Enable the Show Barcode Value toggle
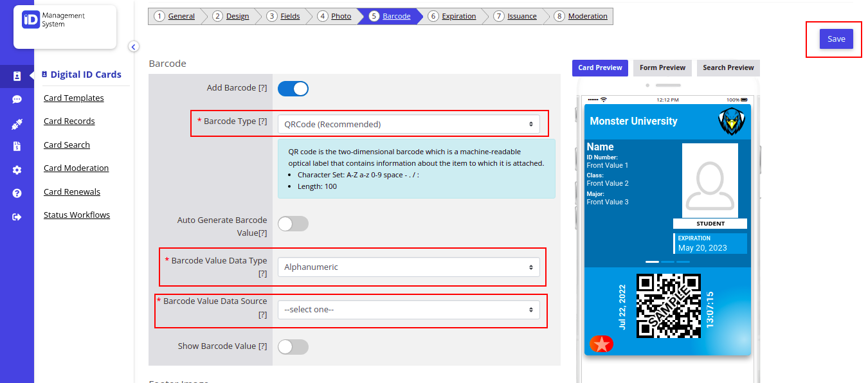Screen dimensions: 868x383 293,347
